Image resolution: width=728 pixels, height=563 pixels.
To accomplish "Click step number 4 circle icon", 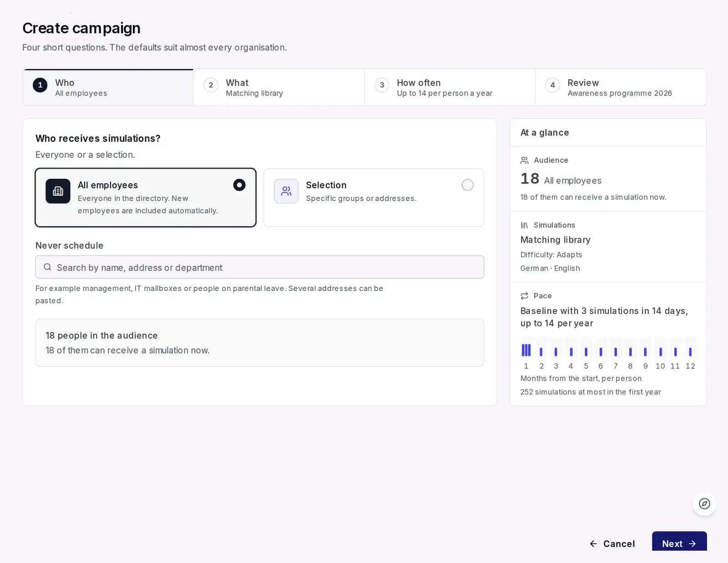I will click(552, 85).
